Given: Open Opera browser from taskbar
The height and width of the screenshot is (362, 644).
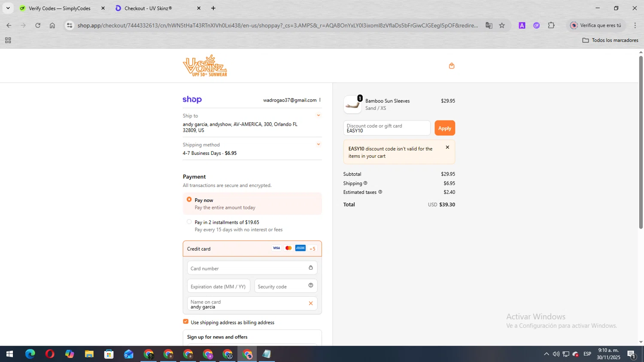Looking at the screenshot, I should click(x=50, y=354).
